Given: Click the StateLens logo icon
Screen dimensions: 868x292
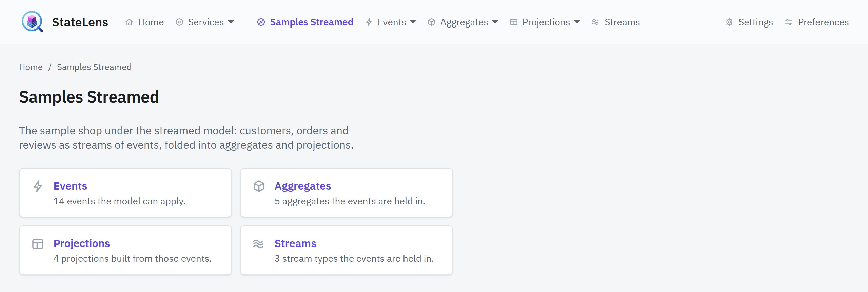Looking at the screenshot, I should click(32, 22).
